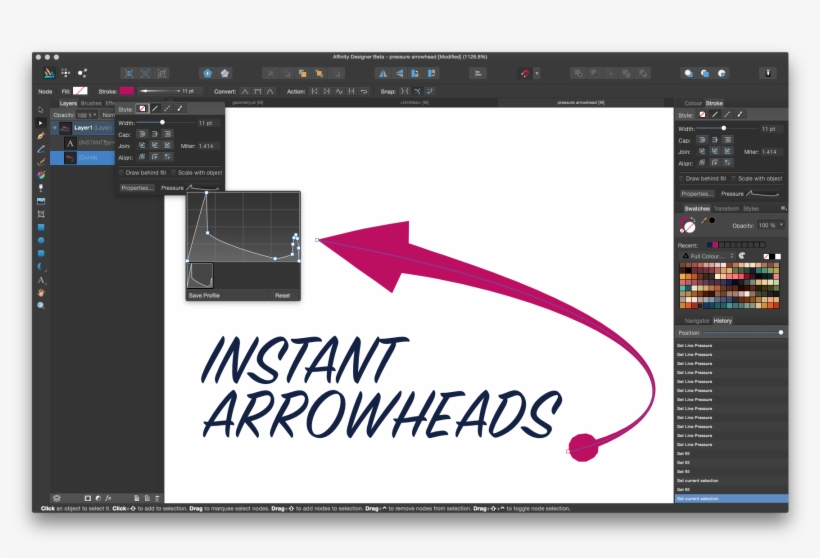Switch to the Pixel Persona
This screenshot has height=558, width=820.
click(65, 73)
